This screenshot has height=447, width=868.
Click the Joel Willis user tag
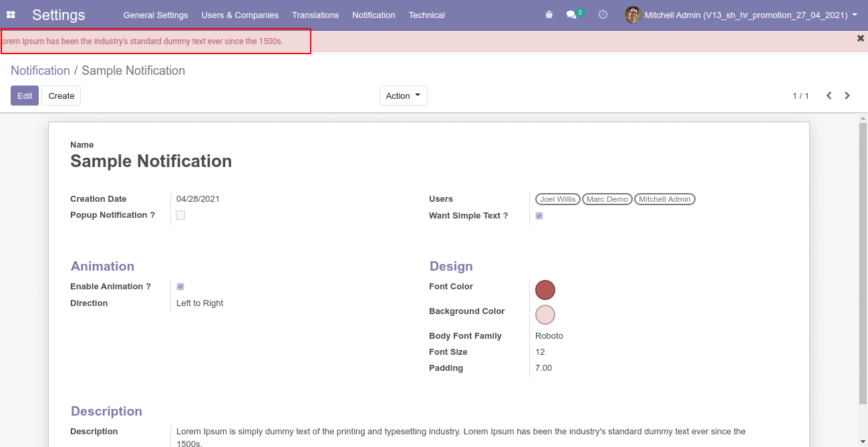coord(557,199)
